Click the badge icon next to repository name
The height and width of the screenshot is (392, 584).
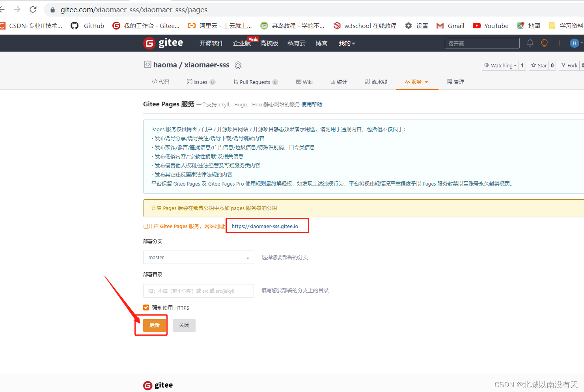click(x=238, y=65)
